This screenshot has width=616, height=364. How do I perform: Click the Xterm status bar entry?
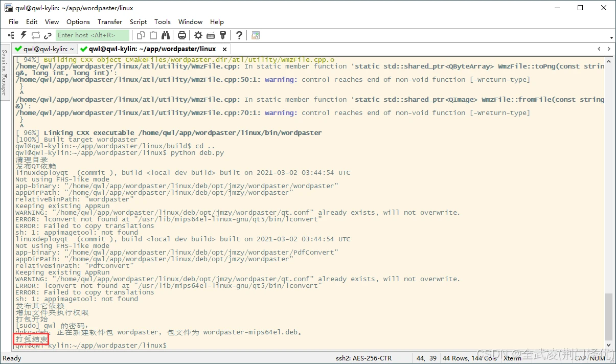click(x=512, y=358)
